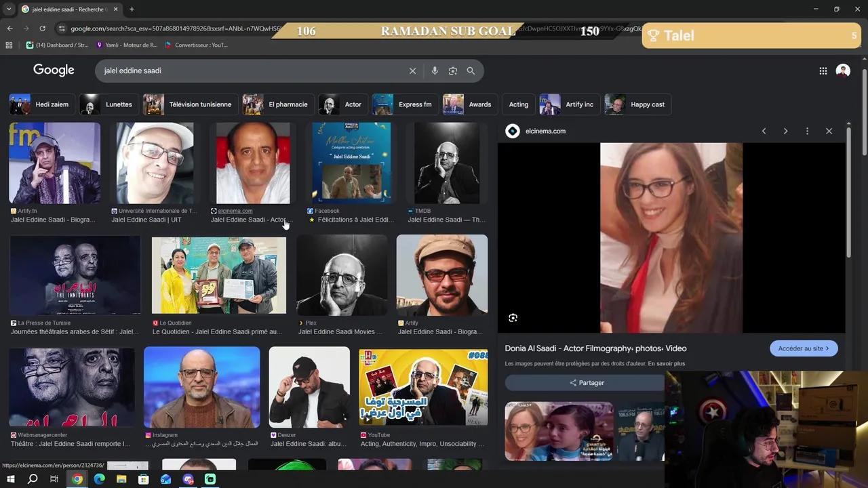868x488 pixels.
Task: Open Plex Jalel Eddine Saadi Movies thumbnail
Action: (342, 274)
